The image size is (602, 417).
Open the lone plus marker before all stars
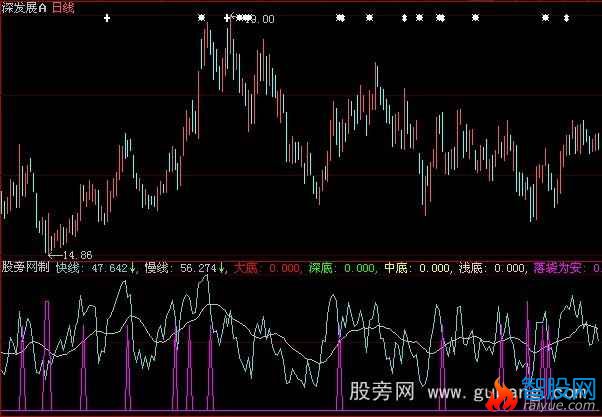click(107, 18)
